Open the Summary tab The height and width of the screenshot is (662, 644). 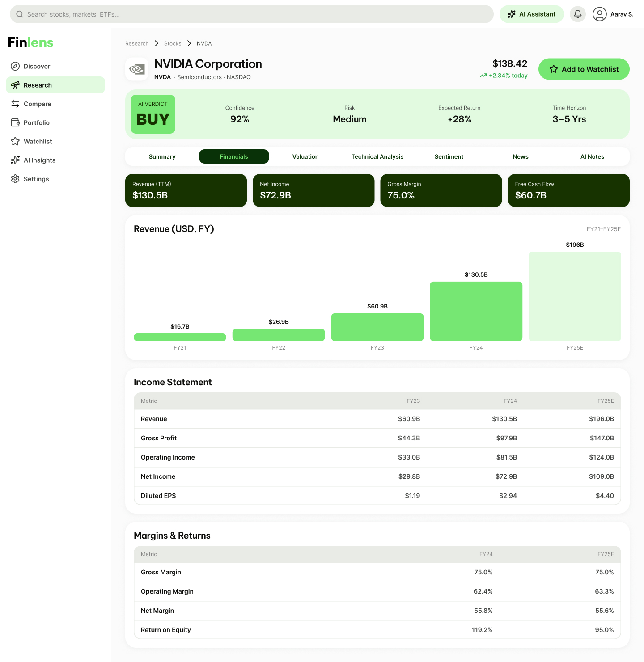(x=162, y=156)
